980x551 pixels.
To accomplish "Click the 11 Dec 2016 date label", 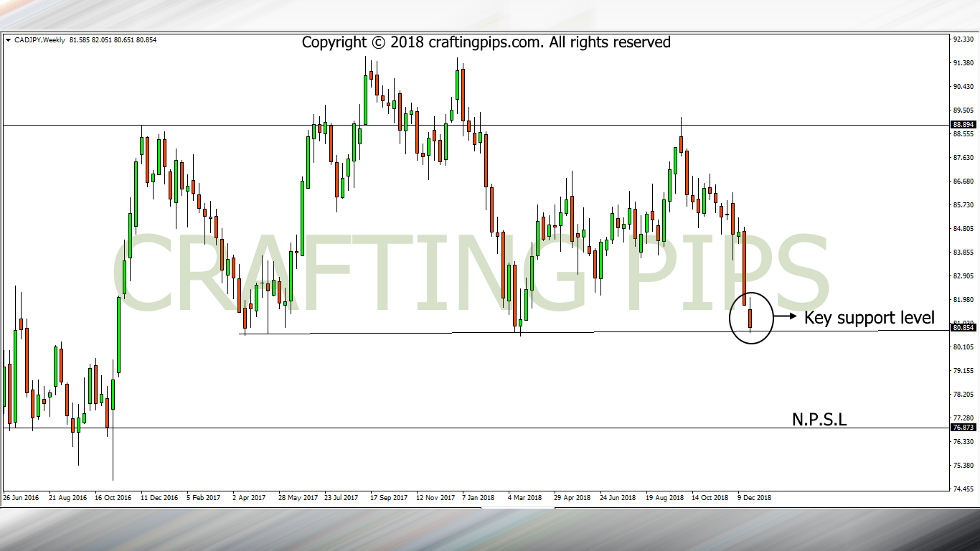I will point(159,497).
